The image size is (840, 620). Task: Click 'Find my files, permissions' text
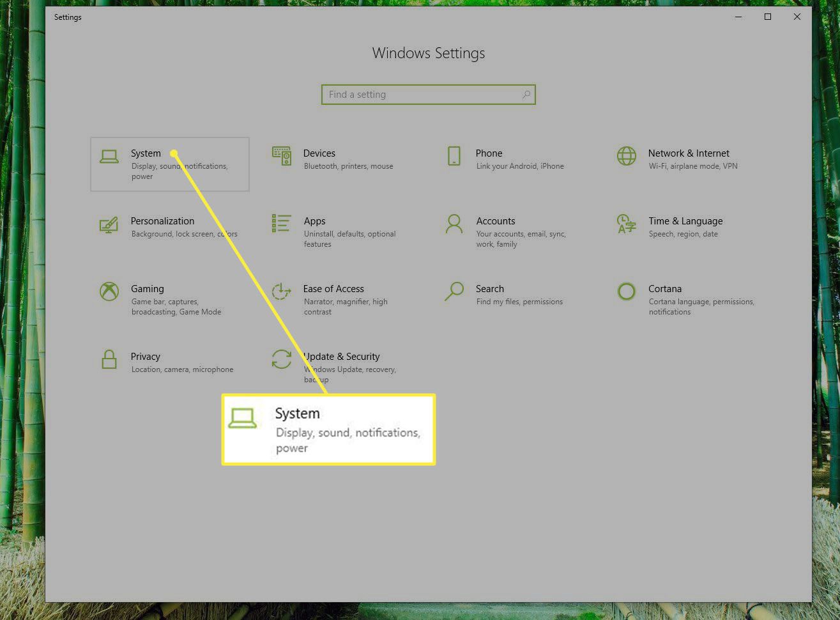coord(519,302)
